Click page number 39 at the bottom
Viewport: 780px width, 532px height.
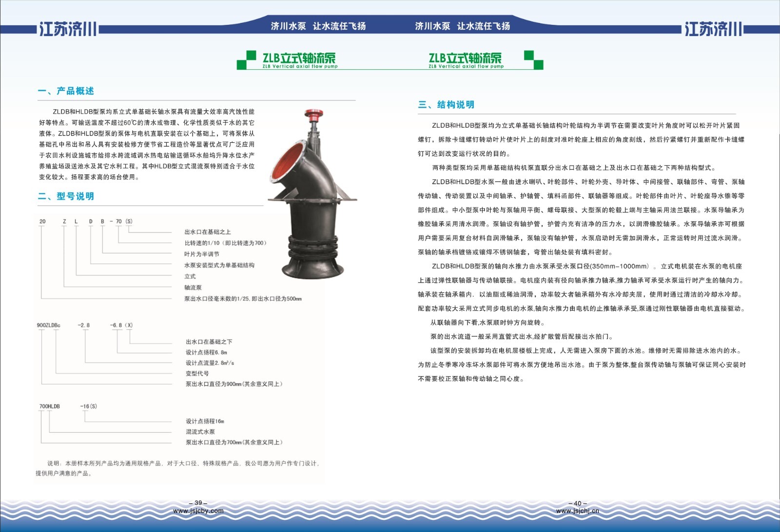click(198, 503)
